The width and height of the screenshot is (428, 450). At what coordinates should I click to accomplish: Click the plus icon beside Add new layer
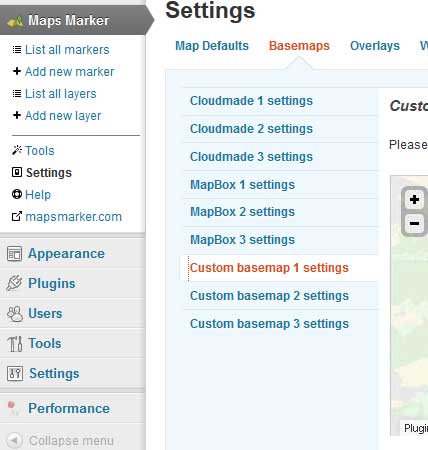(x=17, y=115)
